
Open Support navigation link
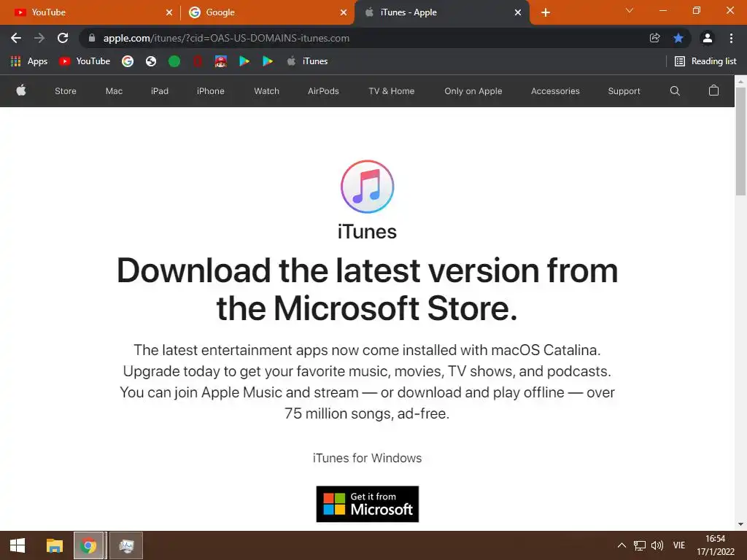[624, 91]
